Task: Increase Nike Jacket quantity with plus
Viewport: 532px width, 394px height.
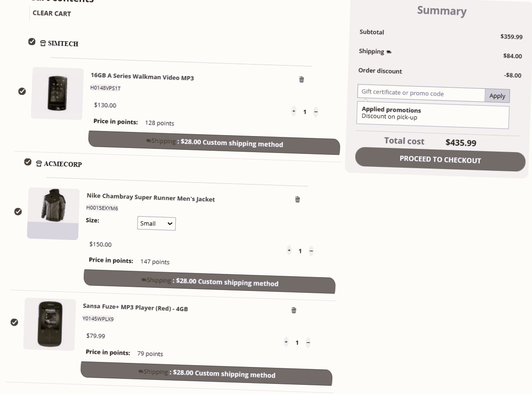Action: coord(289,250)
